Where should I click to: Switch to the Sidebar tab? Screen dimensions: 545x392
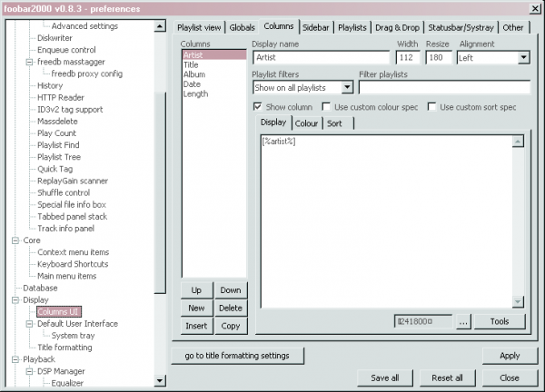coord(316,27)
